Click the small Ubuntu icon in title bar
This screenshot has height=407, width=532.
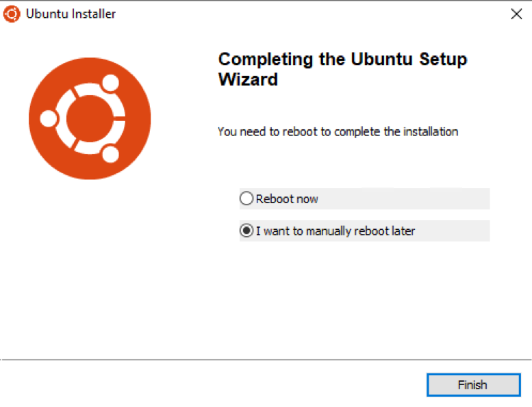12,14
